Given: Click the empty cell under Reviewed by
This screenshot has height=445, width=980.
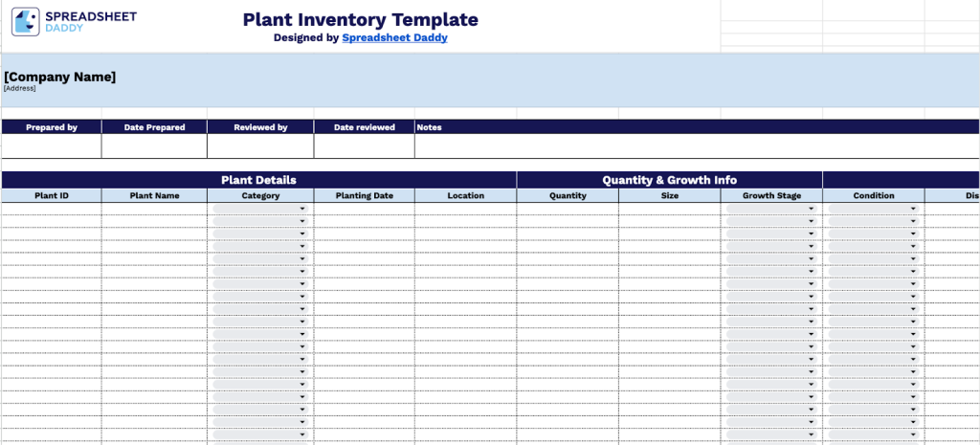Looking at the screenshot, I should (260, 145).
